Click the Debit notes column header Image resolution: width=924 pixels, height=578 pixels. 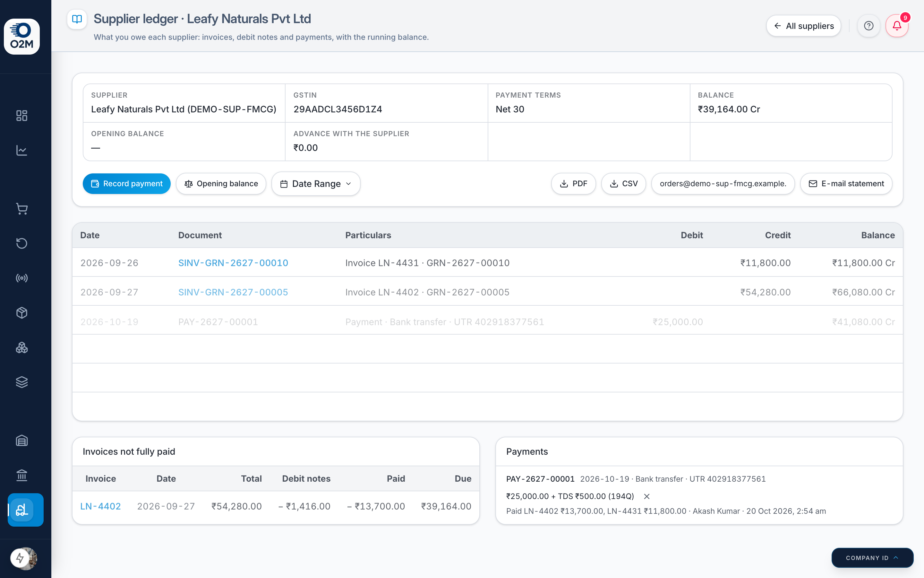[306, 478]
